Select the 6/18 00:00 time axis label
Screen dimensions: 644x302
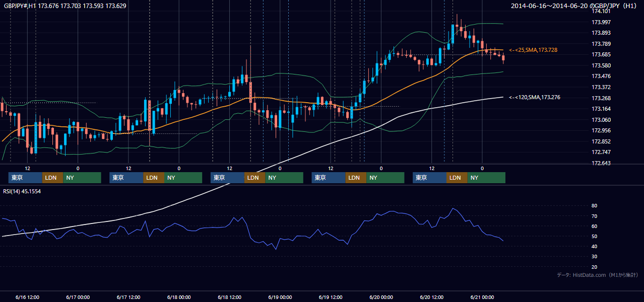[179, 297]
